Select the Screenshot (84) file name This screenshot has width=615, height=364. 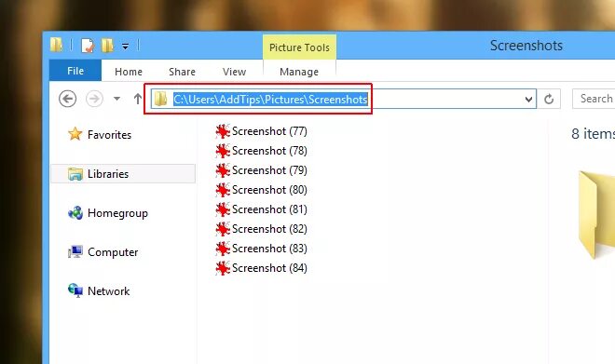point(269,268)
